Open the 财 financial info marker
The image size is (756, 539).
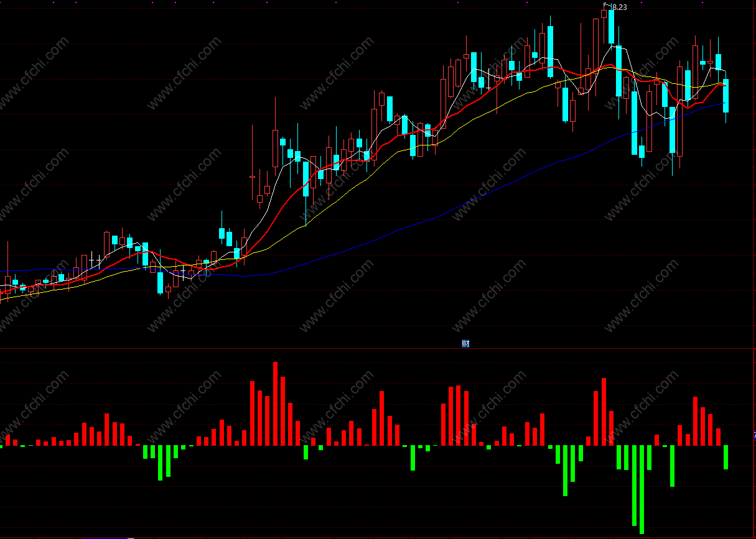[x=465, y=344]
